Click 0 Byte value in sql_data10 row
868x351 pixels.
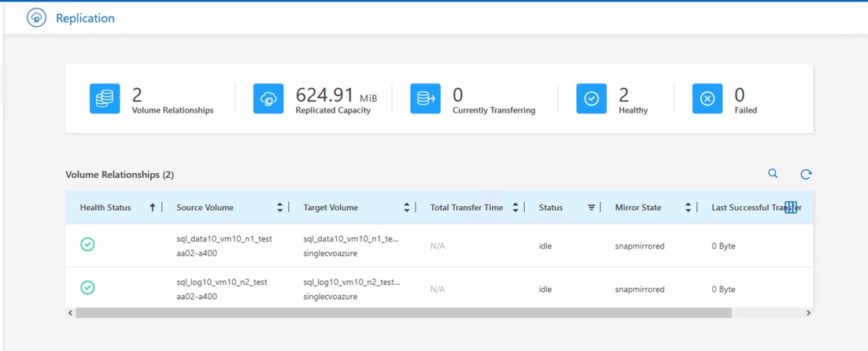click(x=723, y=246)
